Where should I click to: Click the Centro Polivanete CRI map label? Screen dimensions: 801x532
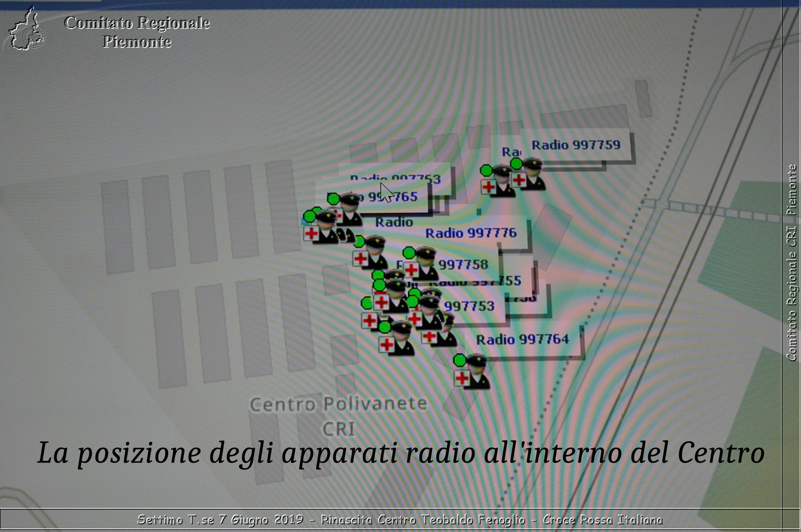[x=338, y=415]
